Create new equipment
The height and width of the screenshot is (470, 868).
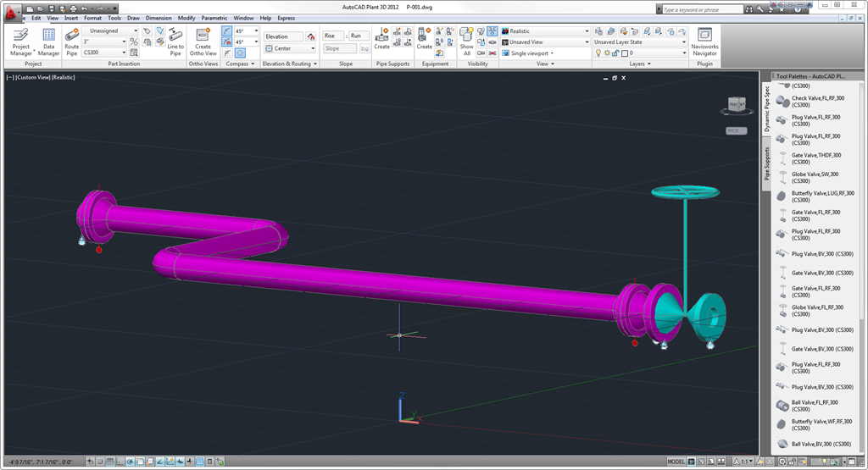(x=424, y=39)
